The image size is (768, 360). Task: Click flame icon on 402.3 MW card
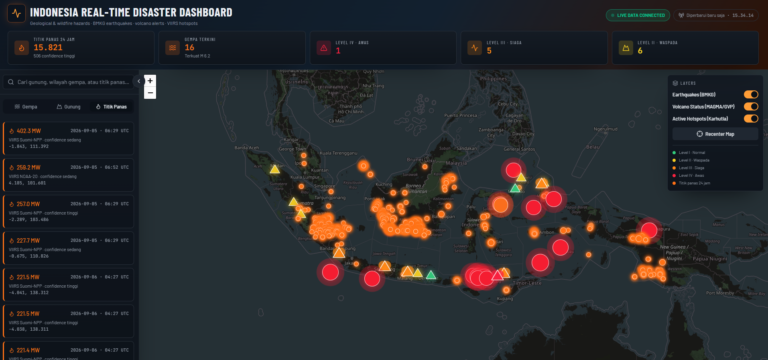point(12,131)
